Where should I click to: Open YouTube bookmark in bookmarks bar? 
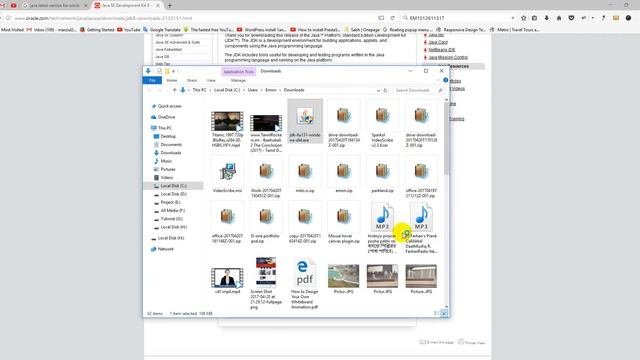129,30
